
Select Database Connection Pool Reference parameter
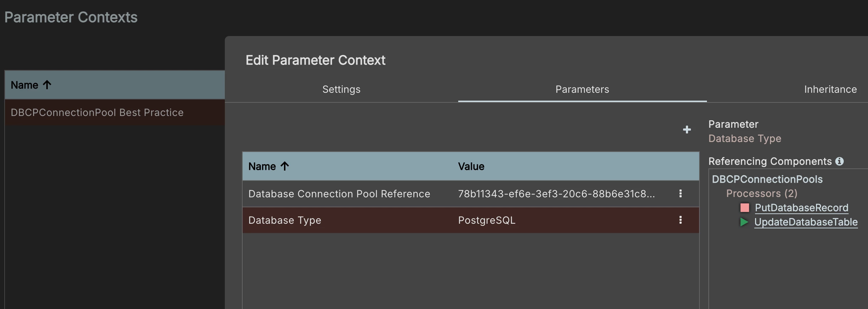(x=339, y=194)
